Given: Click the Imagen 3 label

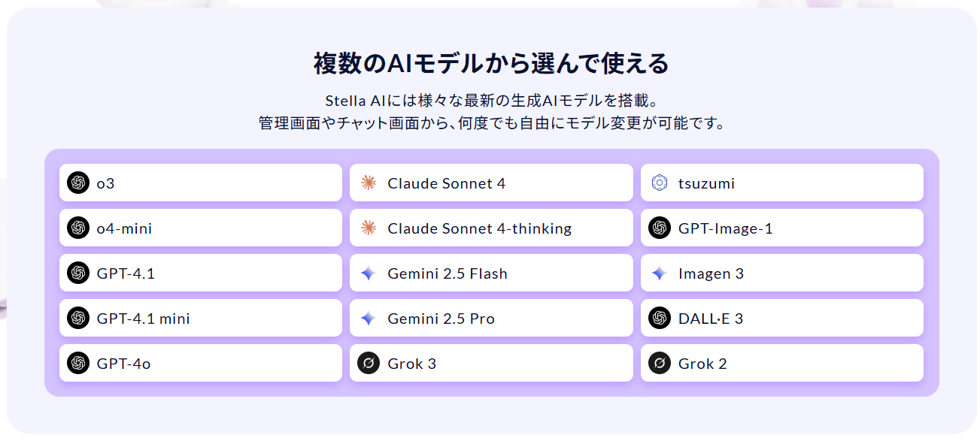Looking at the screenshot, I should coord(711,273).
